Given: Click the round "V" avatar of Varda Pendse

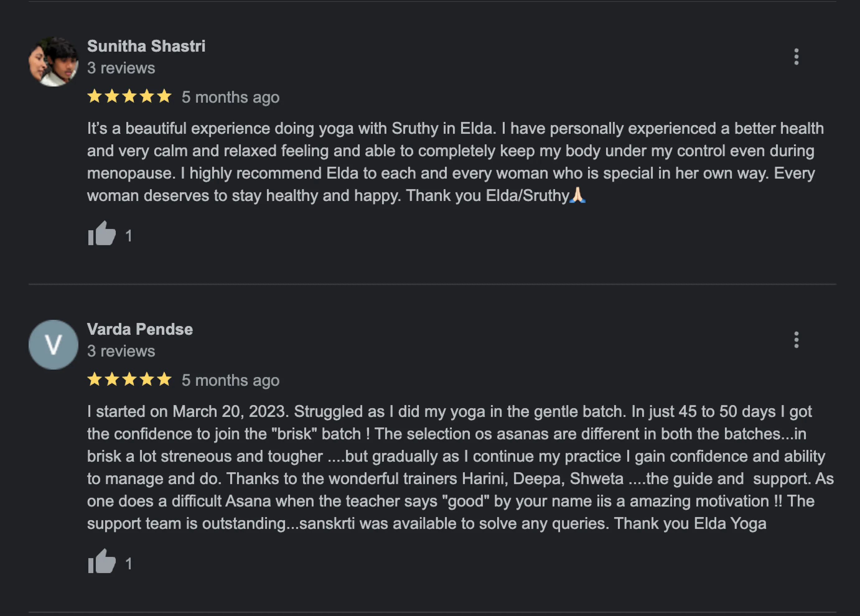Looking at the screenshot, I should pyautogui.click(x=54, y=345).
